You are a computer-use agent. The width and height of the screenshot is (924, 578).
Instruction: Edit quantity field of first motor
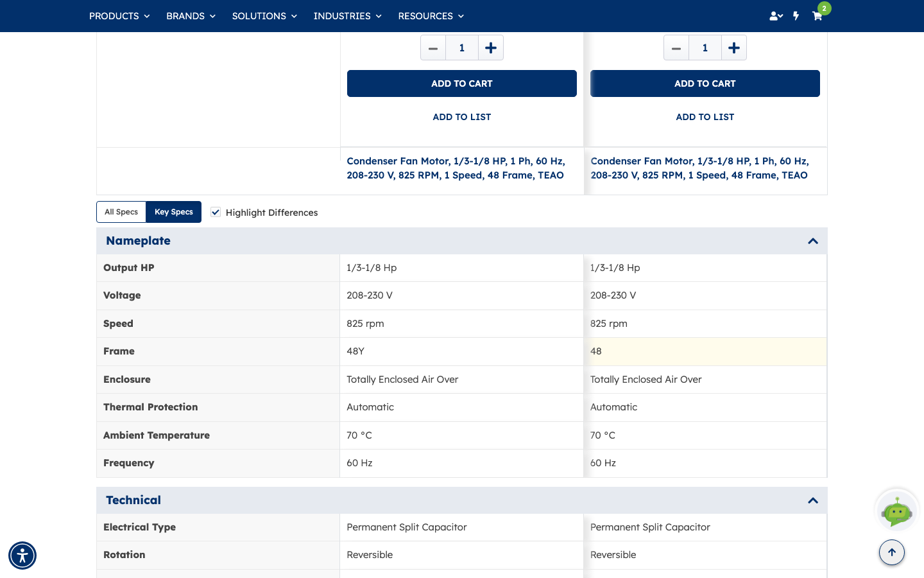[462, 48]
